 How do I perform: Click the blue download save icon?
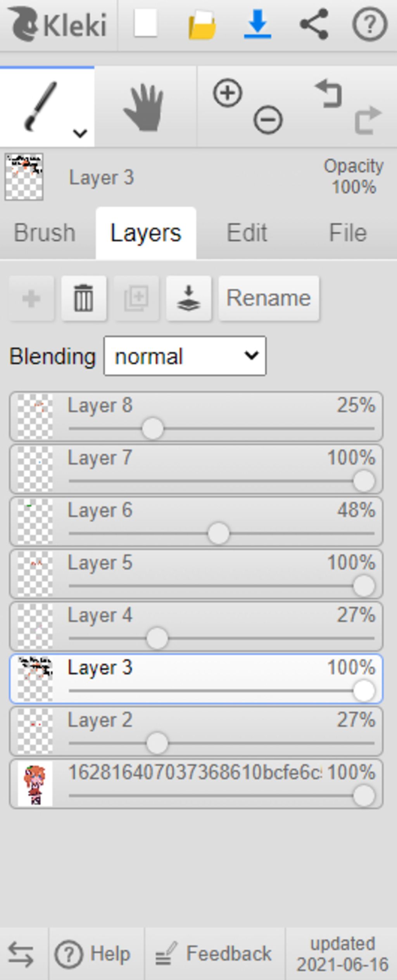coord(257,24)
